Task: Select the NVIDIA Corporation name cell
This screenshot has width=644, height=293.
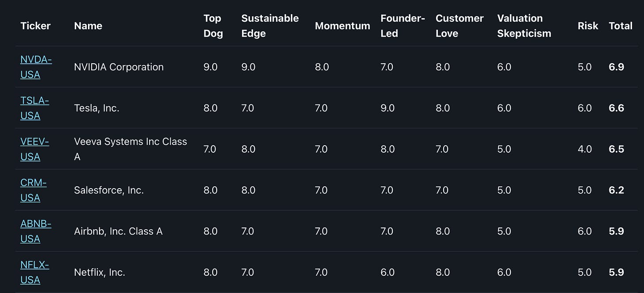Action: (x=119, y=67)
